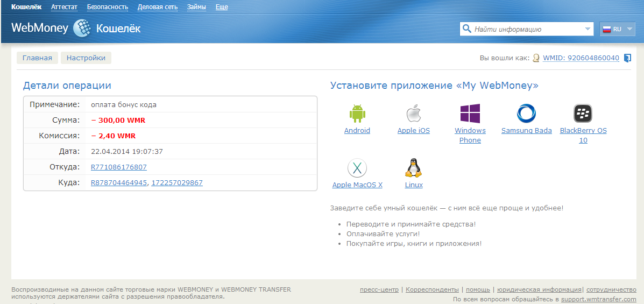Click the Куда: row label
This screenshot has width=644, height=304.
click(x=69, y=183)
